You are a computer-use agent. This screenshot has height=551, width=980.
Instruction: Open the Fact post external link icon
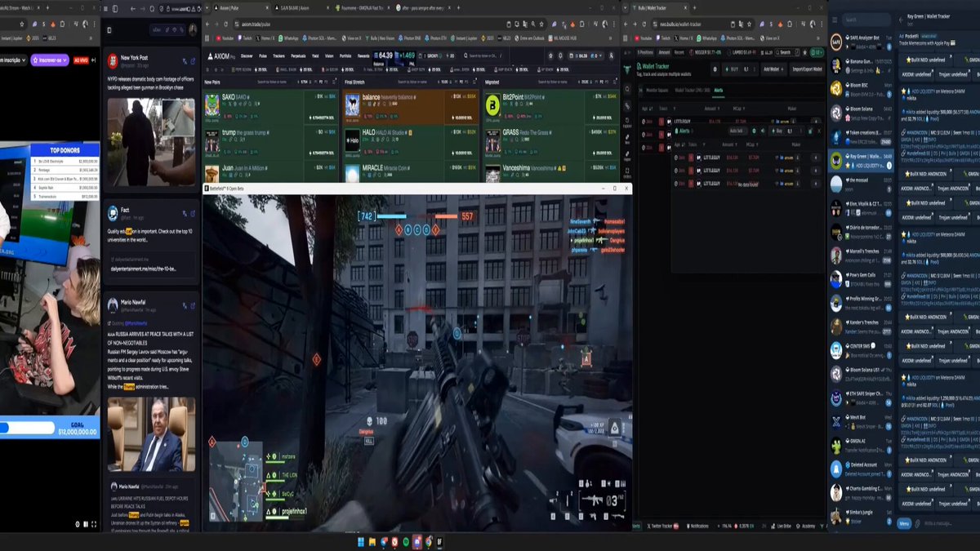pyautogui.click(x=193, y=215)
